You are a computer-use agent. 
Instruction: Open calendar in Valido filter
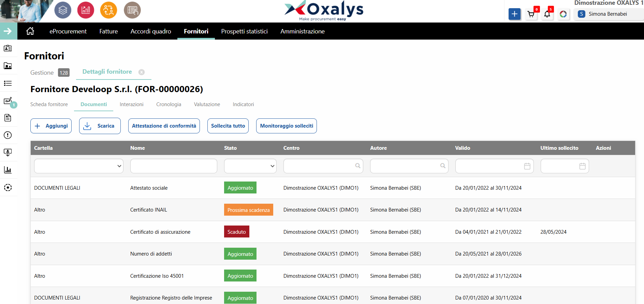527,166
